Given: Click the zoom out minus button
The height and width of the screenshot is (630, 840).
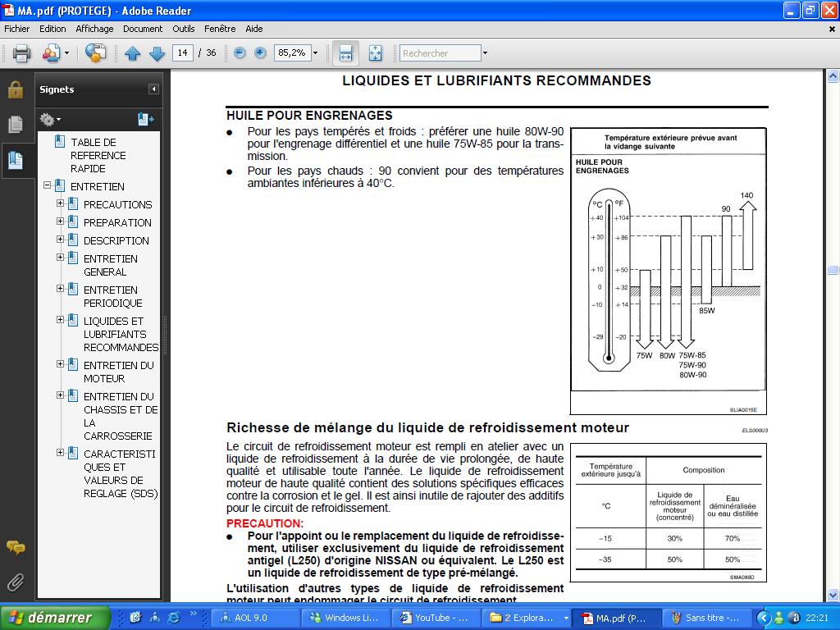Looking at the screenshot, I should (x=240, y=52).
